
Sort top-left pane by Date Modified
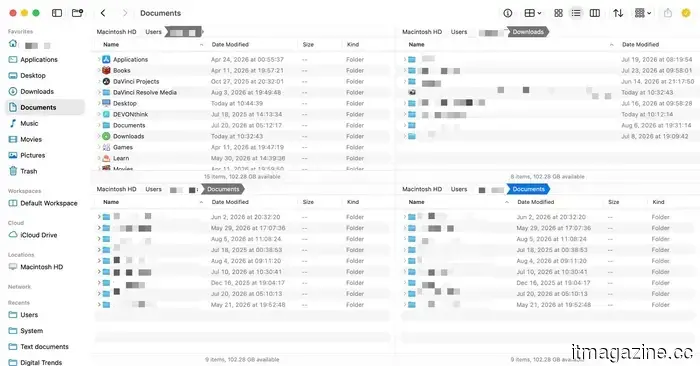[230, 45]
